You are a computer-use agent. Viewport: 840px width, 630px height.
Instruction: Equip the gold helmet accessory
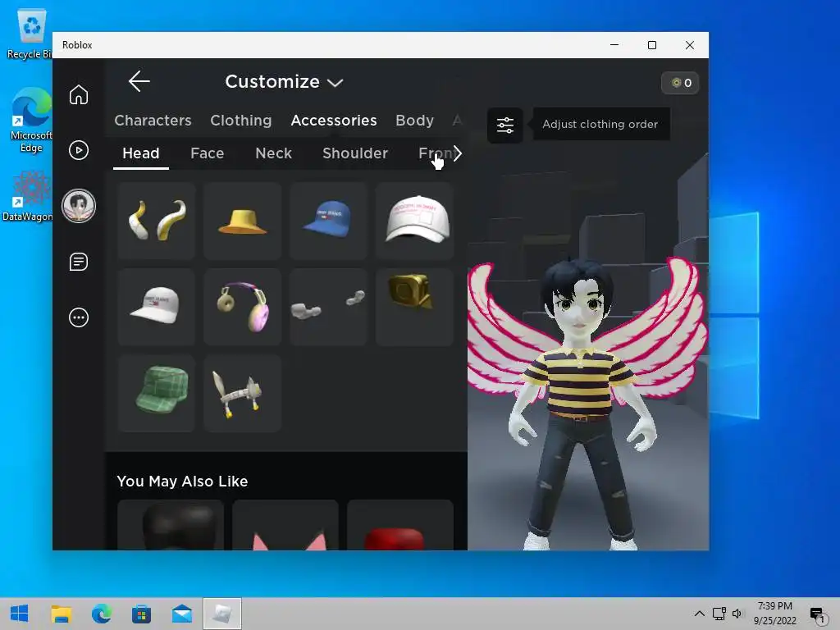(x=414, y=307)
